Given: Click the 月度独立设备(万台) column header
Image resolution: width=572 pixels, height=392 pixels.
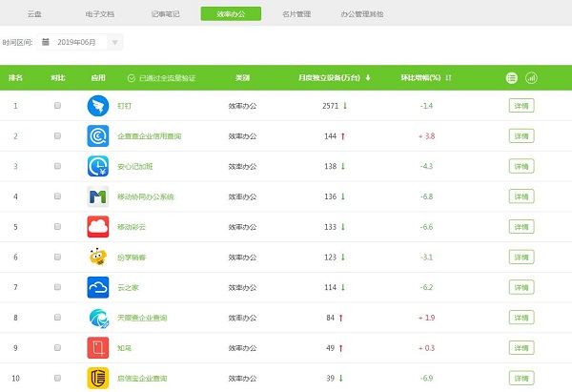Looking at the screenshot, I should tap(329, 78).
